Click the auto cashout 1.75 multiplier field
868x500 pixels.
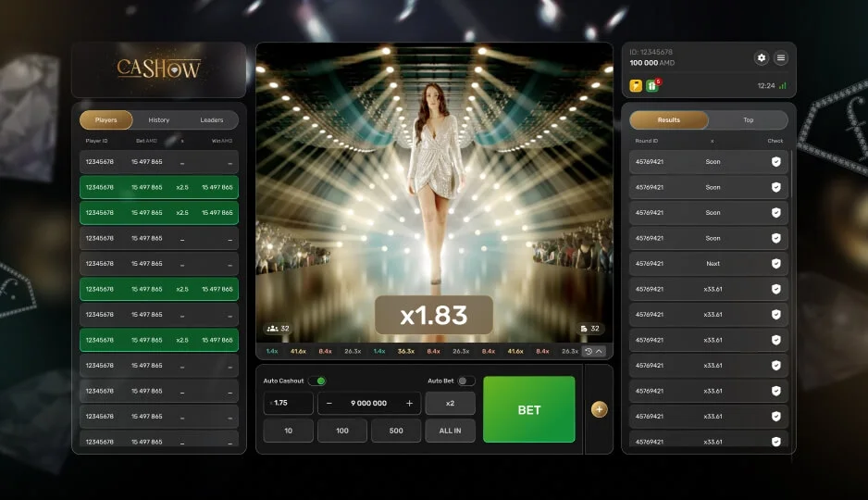pos(289,403)
